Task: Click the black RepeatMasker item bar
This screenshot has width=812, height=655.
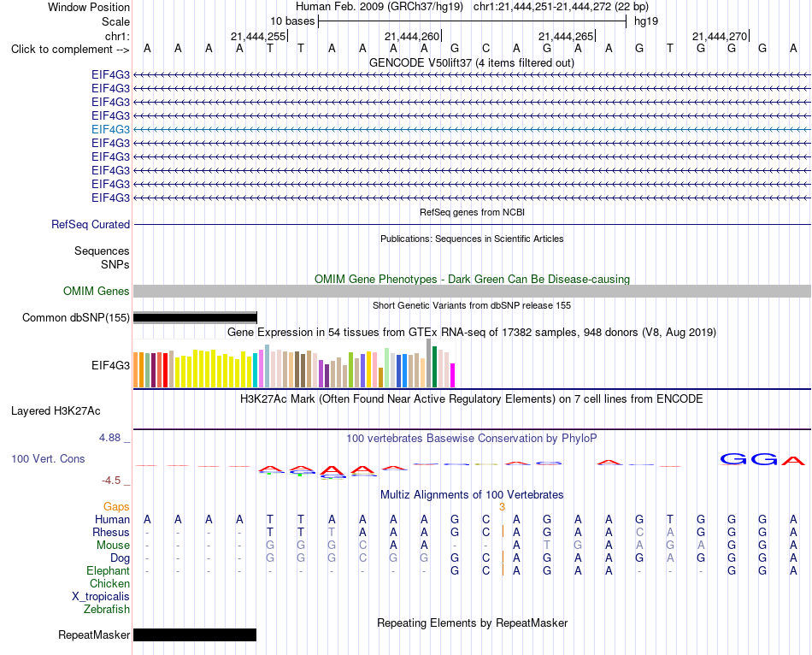Action: 195,634
